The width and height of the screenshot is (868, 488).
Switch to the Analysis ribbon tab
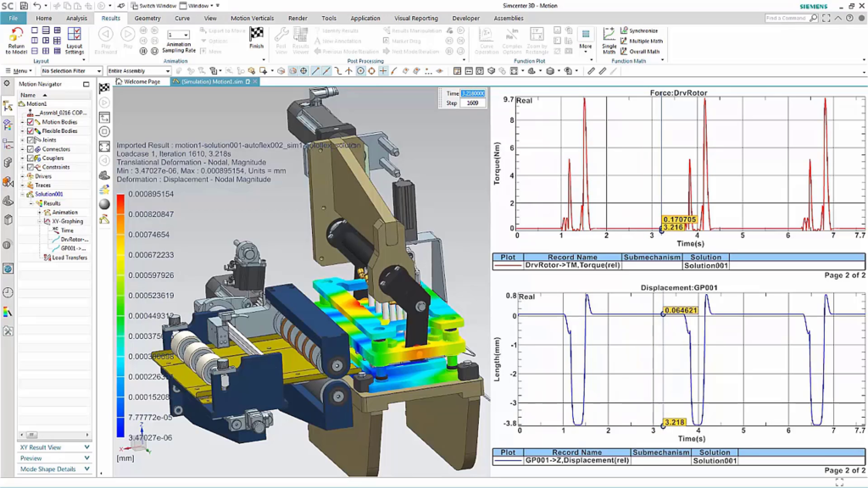coord(76,19)
